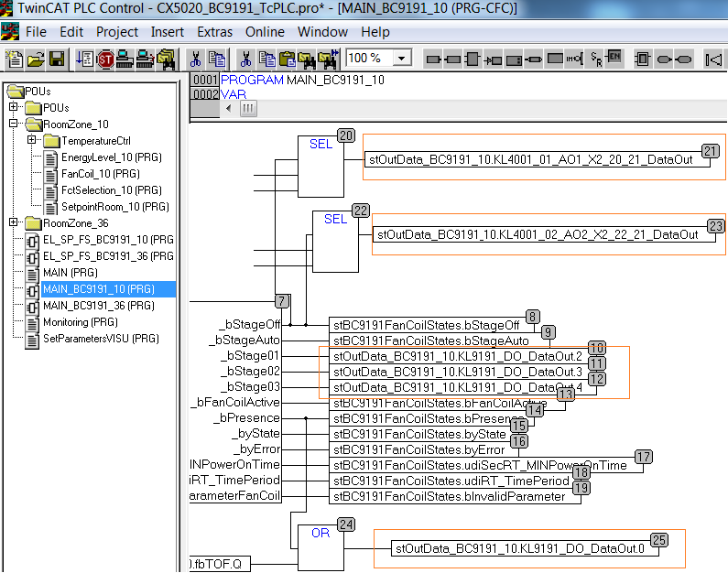Select the macro Out-Pin tool
728x573 pixels.
coord(683,59)
